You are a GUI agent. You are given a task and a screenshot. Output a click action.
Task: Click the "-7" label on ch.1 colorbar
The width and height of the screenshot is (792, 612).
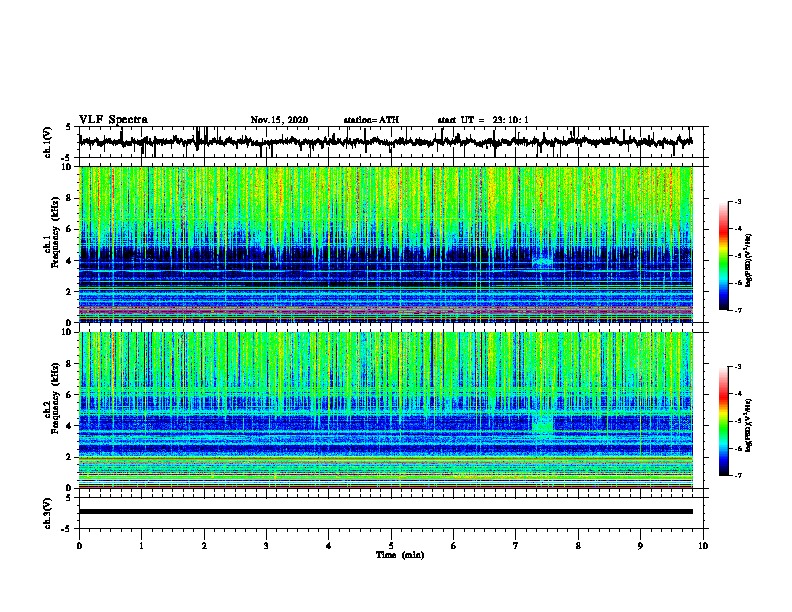[x=737, y=310]
